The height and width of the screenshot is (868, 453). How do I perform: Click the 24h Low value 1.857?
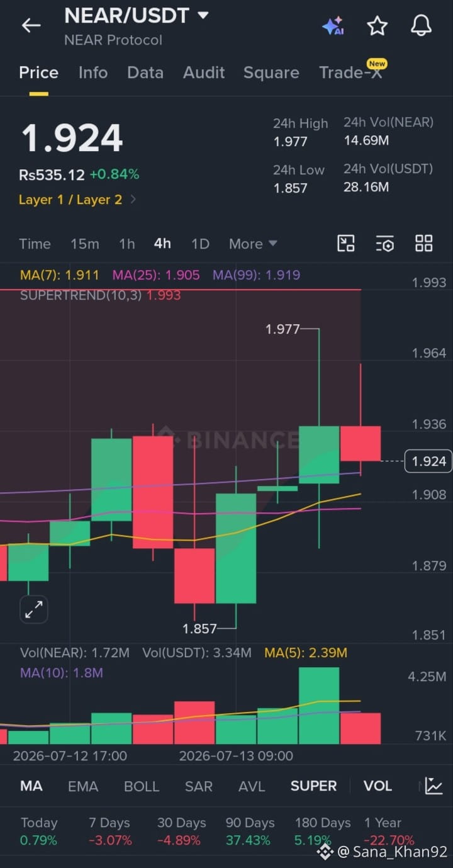(x=291, y=188)
